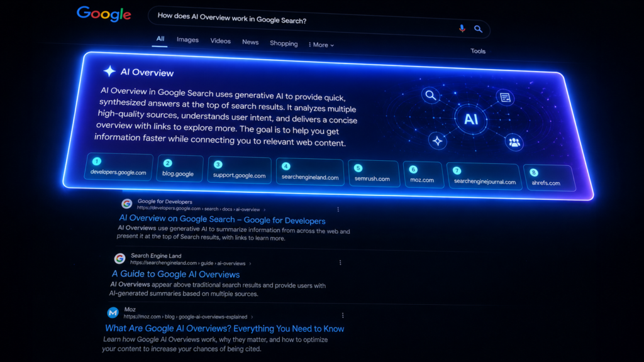
Task: Open source 5 semrush.com card
Action: pyautogui.click(x=374, y=173)
